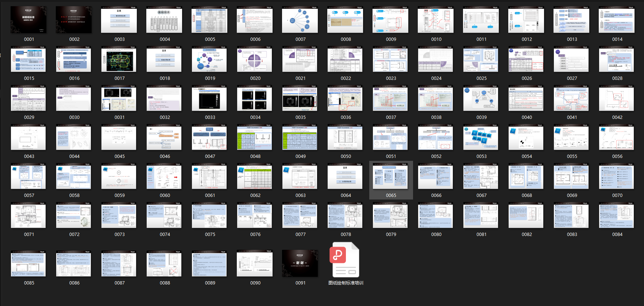This screenshot has width=644, height=306.
Task: Select thumbnail 0062
Action: [255, 176]
